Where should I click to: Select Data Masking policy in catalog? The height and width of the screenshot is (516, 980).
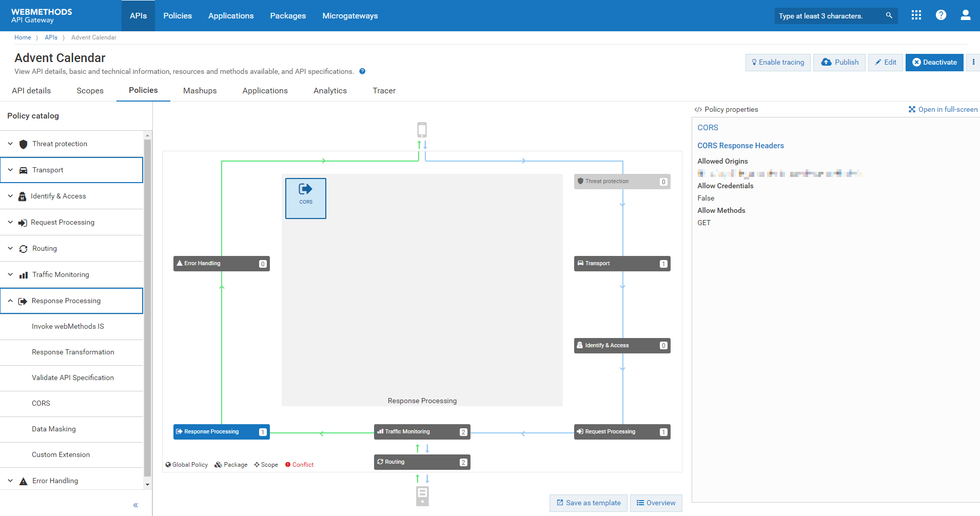click(71, 429)
